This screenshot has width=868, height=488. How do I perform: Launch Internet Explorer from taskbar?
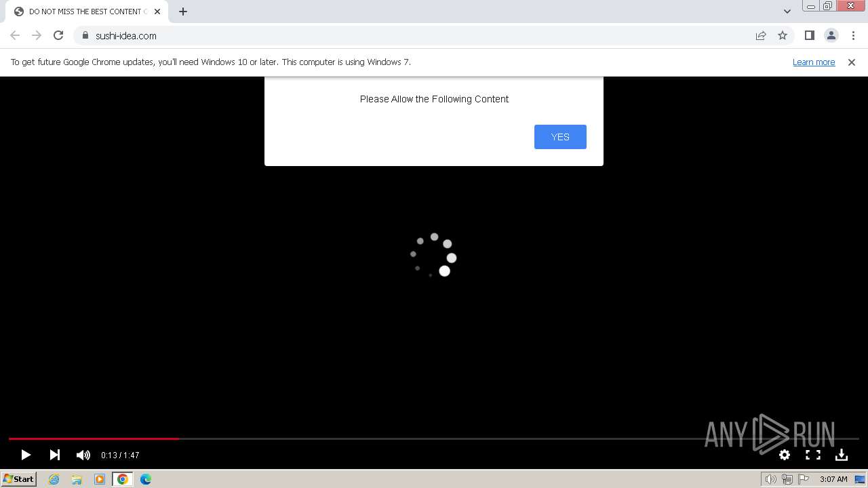click(x=54, y=479)
